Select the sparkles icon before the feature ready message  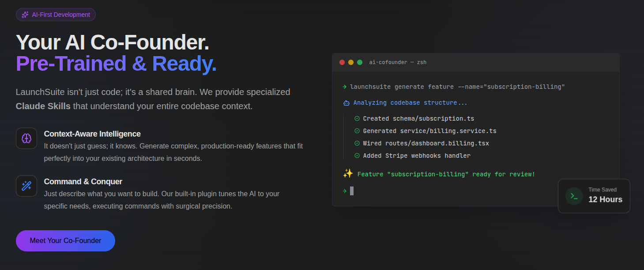tap(348, 174)
